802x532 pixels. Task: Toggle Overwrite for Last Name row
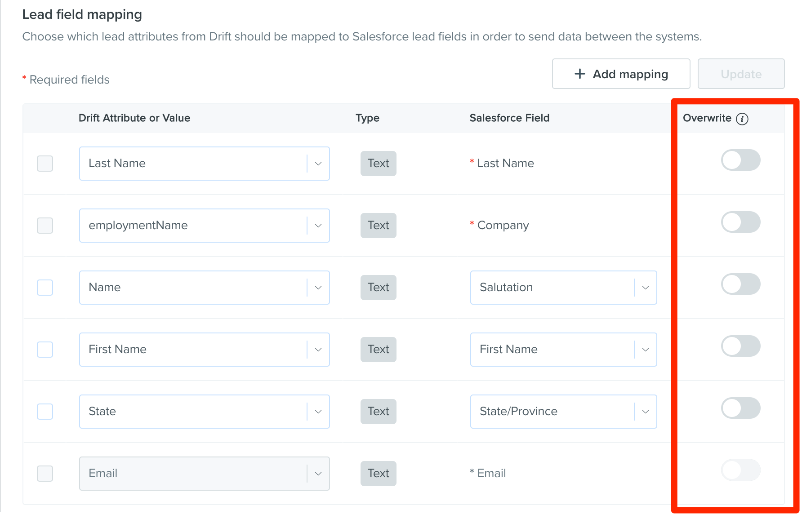pos(741,160)
